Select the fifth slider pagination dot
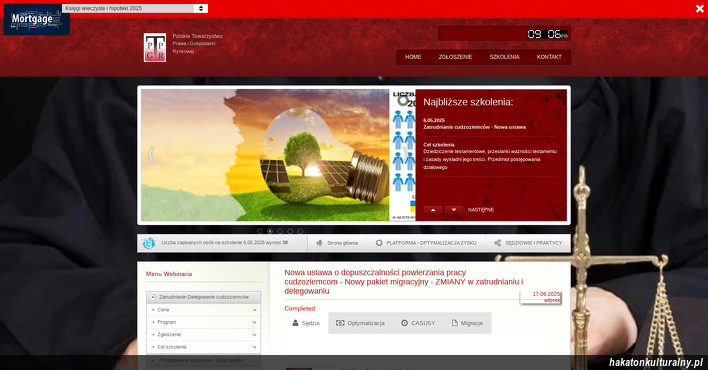This screenshot has width=708, height=370. 300,231
